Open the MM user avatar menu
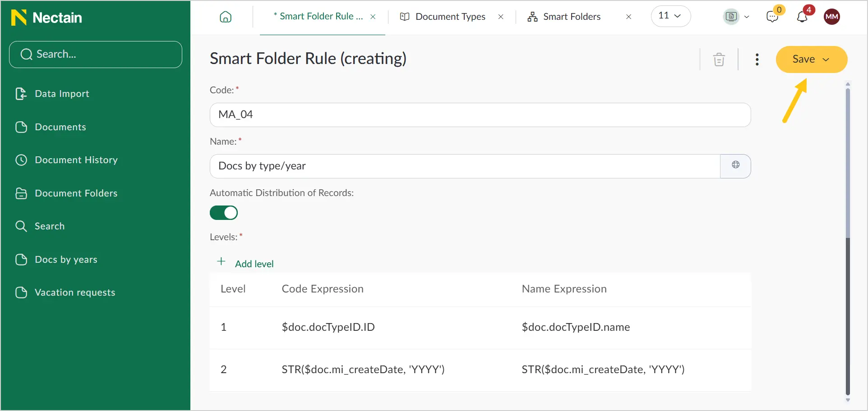Viewport: 868px width, 411px height. point(832,17)
